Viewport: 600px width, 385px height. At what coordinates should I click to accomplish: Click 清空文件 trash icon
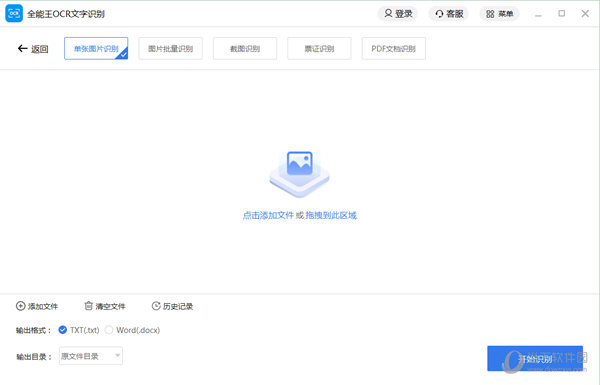(88, 306)
